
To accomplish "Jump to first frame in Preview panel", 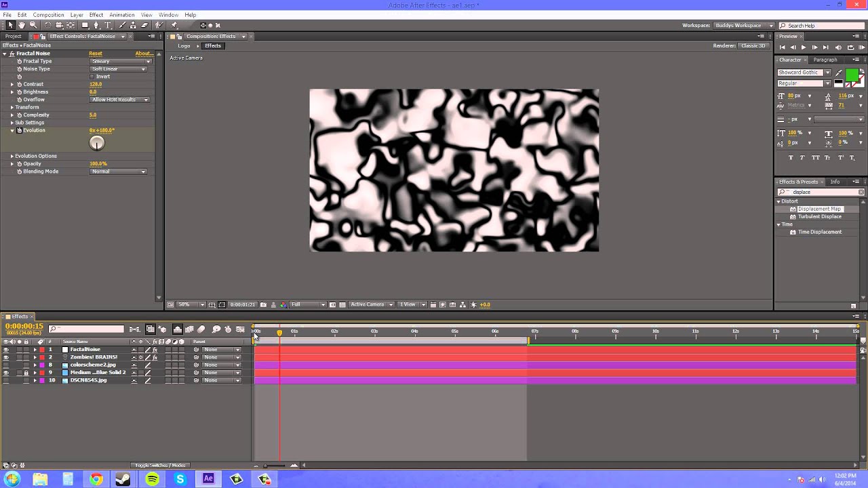I will pyautogui.click(x=783, y=47).
